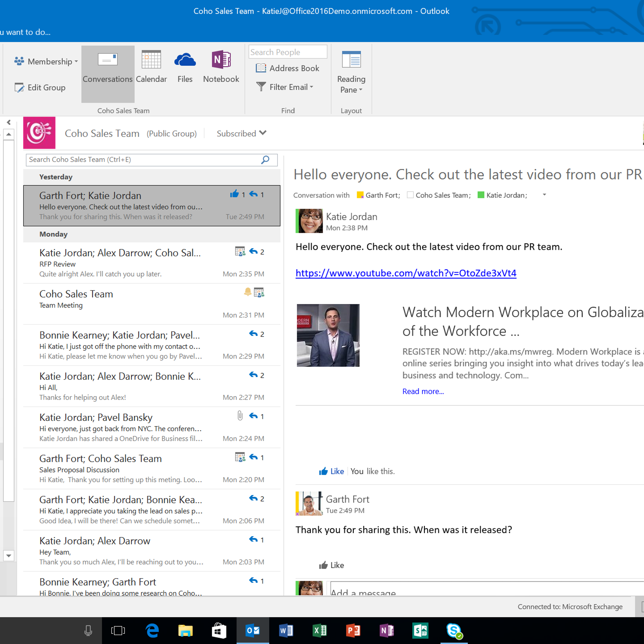Click Garth Fort's profile photo in the reply

(309, 504)
